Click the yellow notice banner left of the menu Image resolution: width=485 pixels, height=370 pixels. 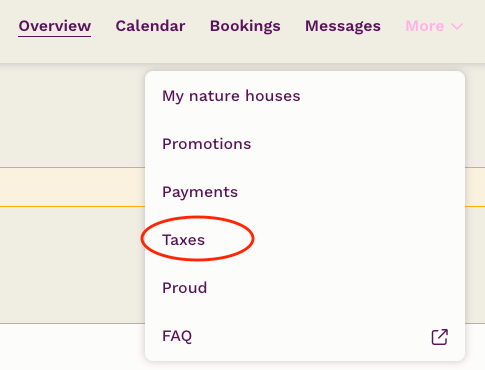coord(72,187)
